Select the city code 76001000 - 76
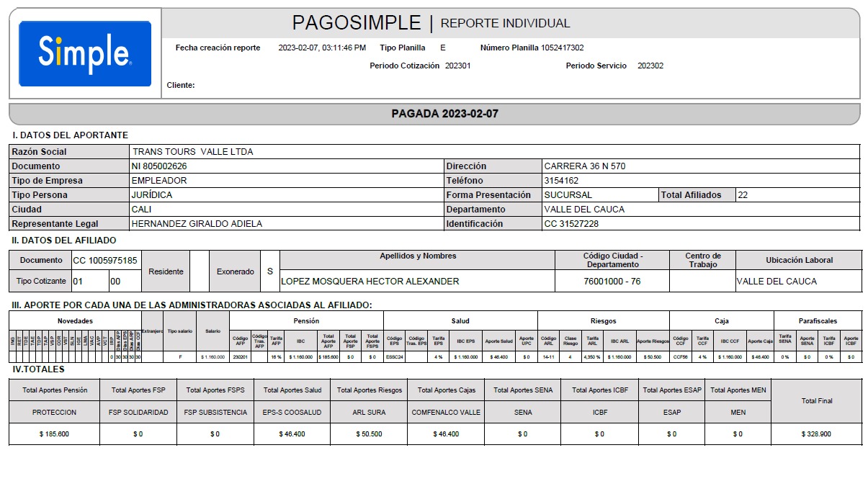The width and height of the screenshot is (868, 494). pos(612,282)
